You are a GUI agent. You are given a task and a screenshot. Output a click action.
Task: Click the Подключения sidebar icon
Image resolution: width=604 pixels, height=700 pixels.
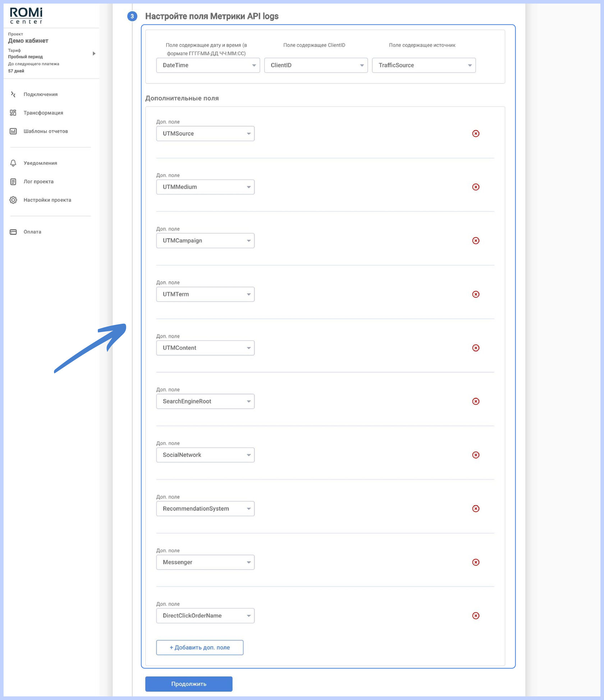click(x=13, y=94)
